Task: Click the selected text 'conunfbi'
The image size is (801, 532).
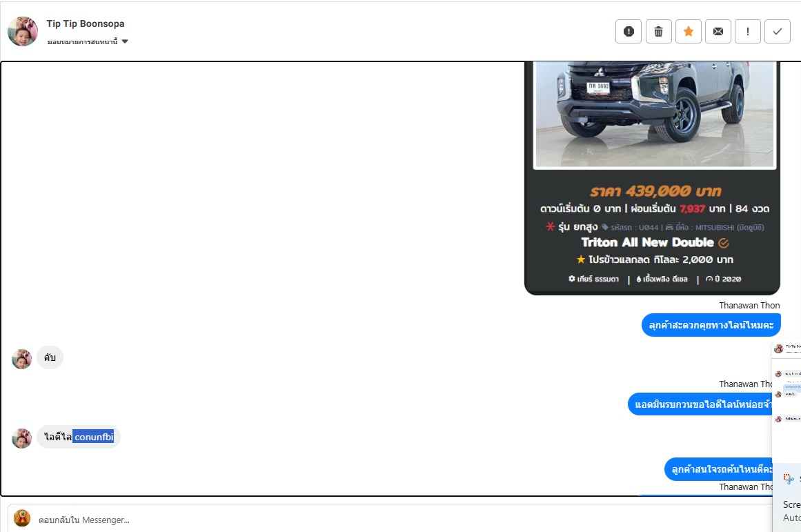Action: pos(93,437)
